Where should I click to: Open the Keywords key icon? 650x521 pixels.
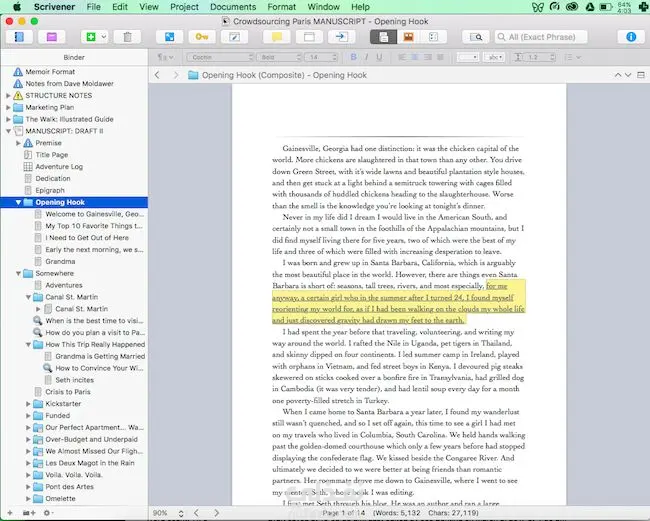pyautogui.click(x=203, y=37)
